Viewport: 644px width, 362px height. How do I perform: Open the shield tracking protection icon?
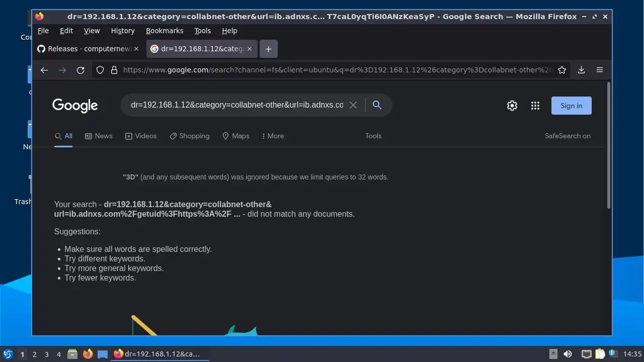100,70
